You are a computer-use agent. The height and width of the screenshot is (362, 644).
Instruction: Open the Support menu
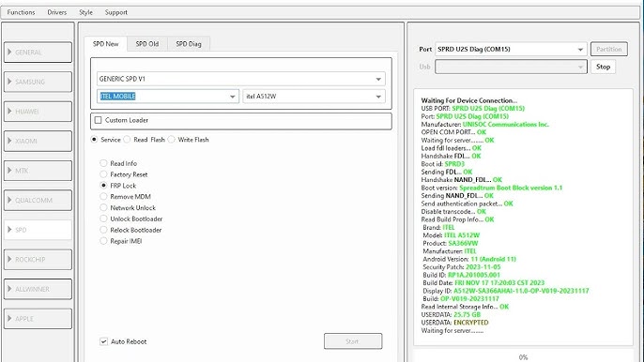[x=115, y=12]
